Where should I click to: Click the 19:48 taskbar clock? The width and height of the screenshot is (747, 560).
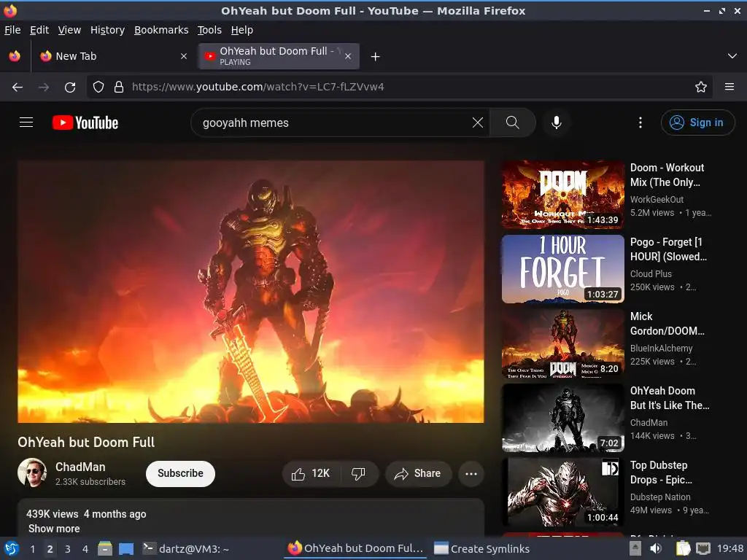729,548
